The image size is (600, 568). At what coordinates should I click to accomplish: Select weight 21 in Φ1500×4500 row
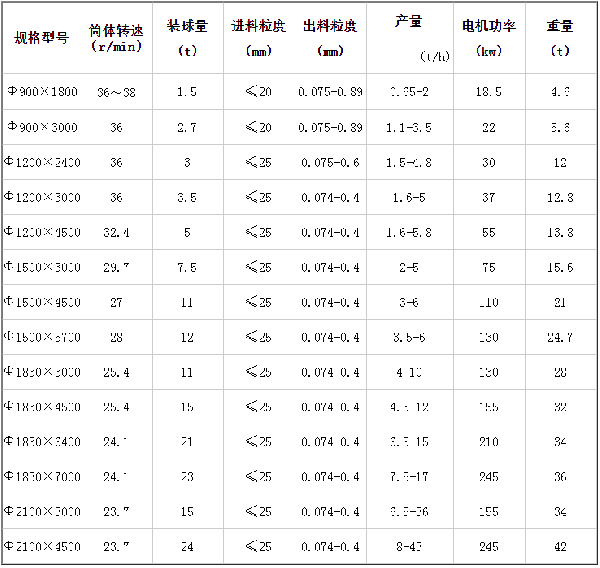click(560, 302)
